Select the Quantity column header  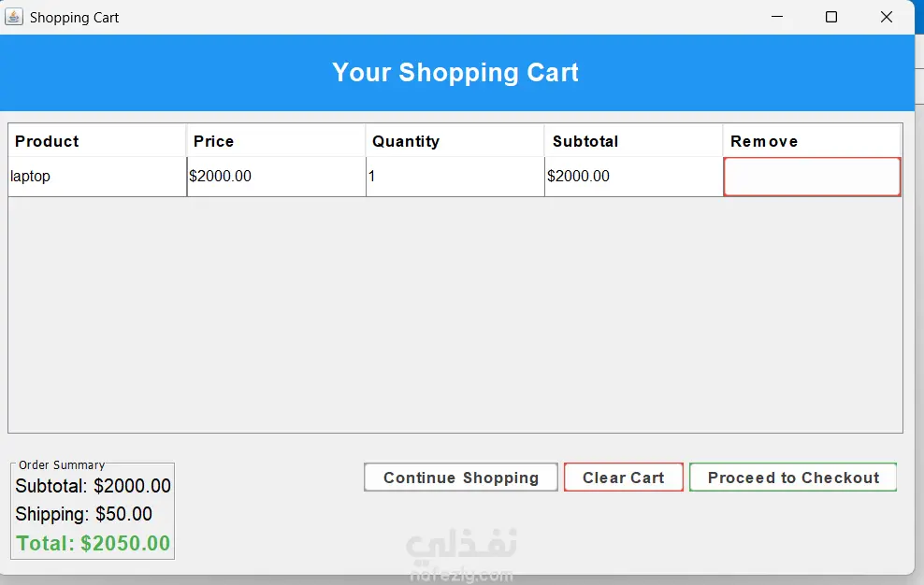[x=455, y=141]
